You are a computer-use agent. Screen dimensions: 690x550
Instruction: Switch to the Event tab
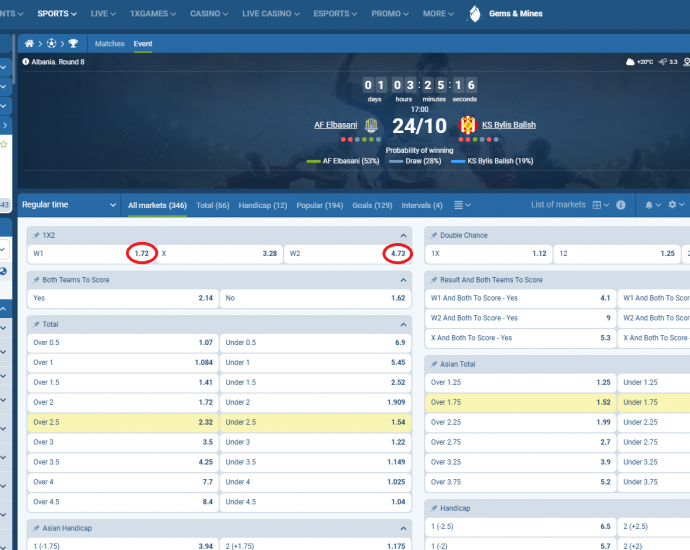pyautogui.click(x=143, y=44)
